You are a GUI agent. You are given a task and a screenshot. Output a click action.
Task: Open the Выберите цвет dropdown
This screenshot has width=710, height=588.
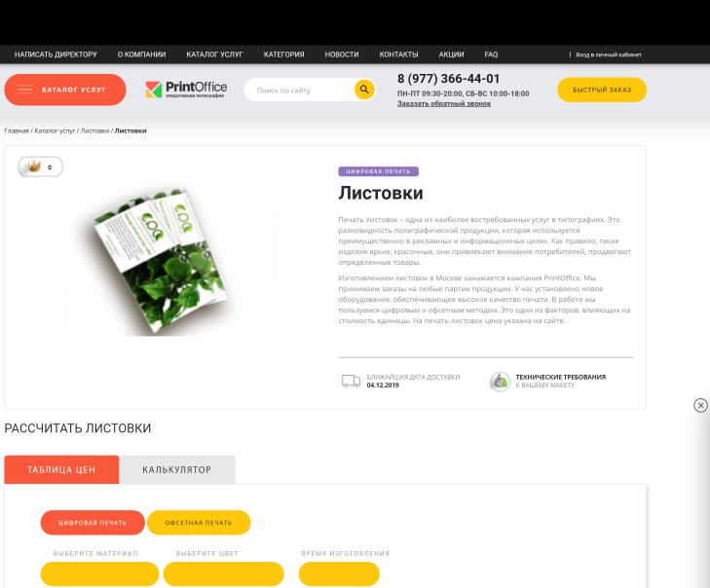tap(224, 574)
